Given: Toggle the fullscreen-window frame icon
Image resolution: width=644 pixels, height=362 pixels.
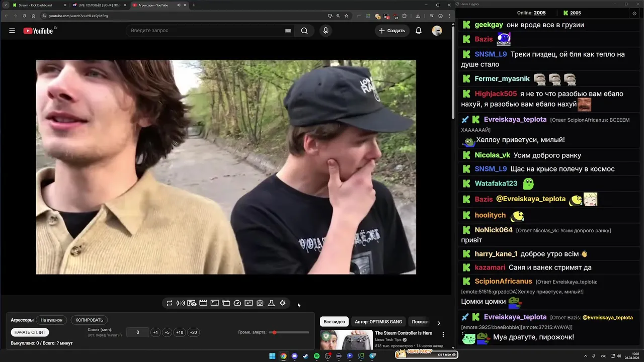Looking at the screenshot, I should coord(214,303).
